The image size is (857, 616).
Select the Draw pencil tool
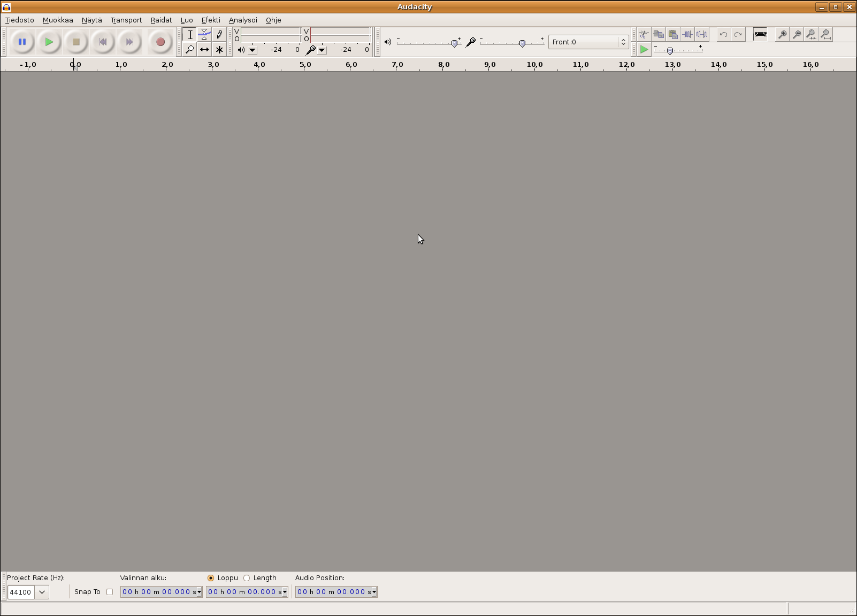pyautogui.click(x=219, y=35)
